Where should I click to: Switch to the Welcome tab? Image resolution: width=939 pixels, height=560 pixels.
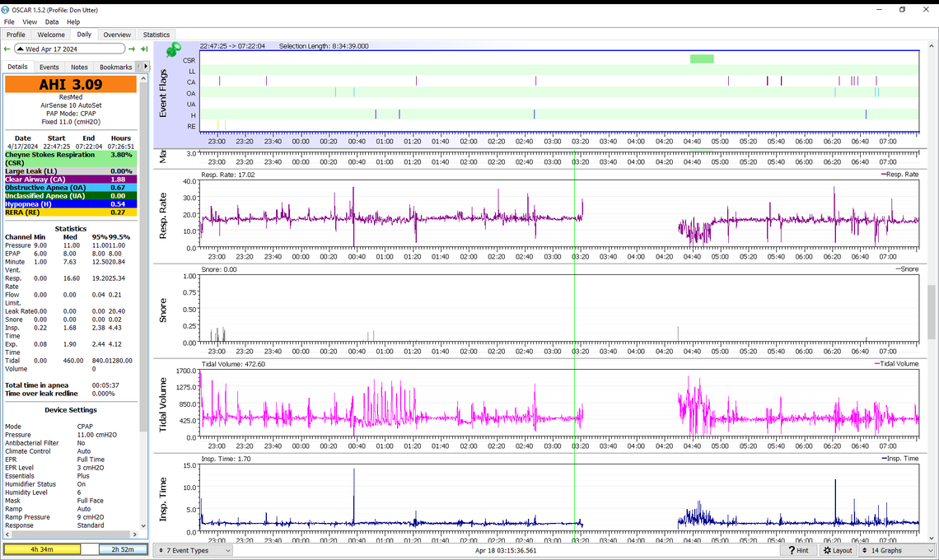[51, 35]
